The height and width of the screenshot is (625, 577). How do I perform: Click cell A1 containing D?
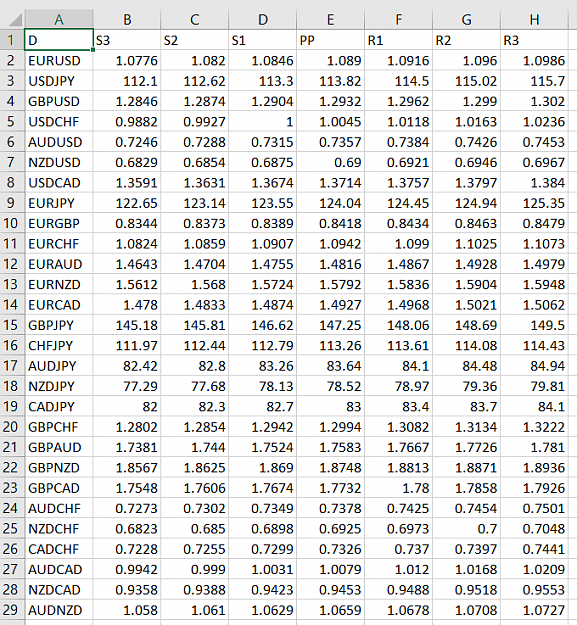point(59,40)
